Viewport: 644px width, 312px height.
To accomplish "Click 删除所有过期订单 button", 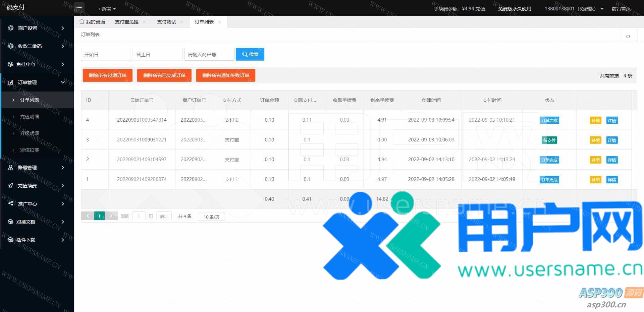I will pos(107,75).
